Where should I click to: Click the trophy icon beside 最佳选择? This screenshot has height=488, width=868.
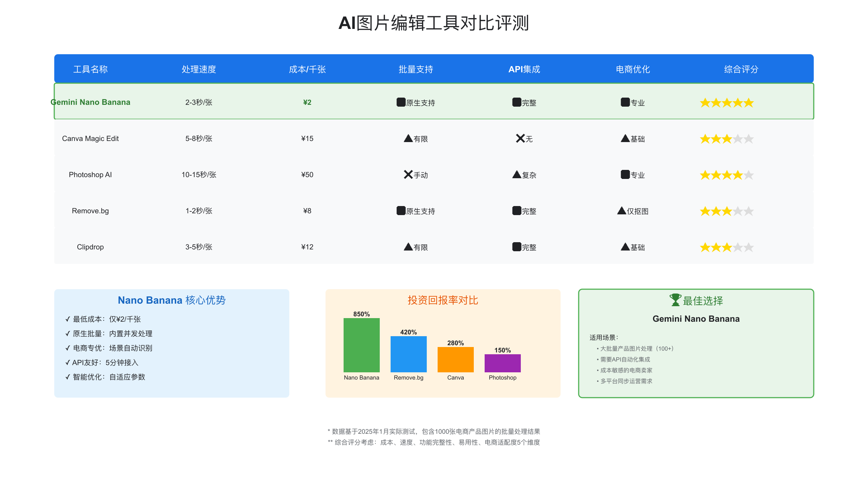675,300
